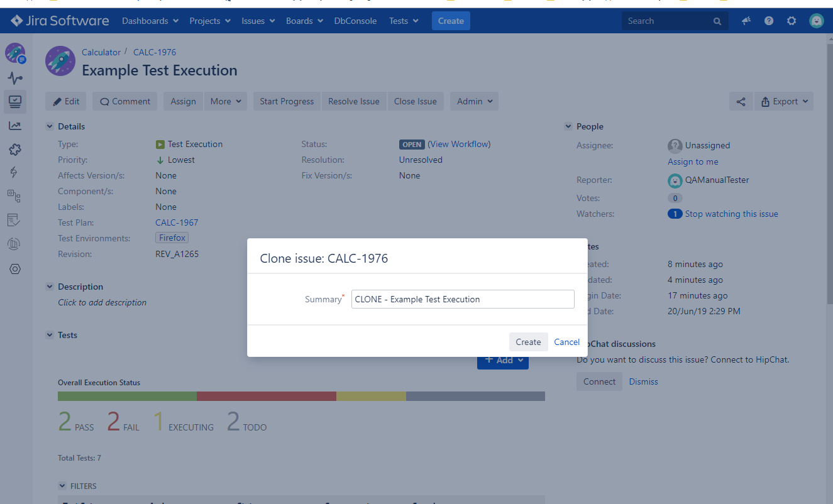Viewport: 833px width, 504px height.
Task: Collapse the FILTERS section
Action: [x=62, y=486]
